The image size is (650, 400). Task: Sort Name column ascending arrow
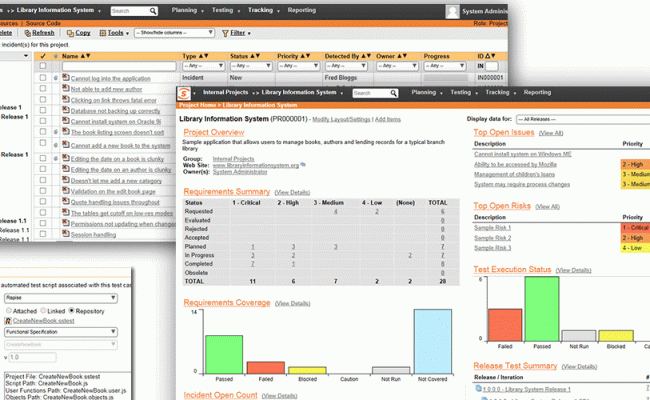coord(82,56)
